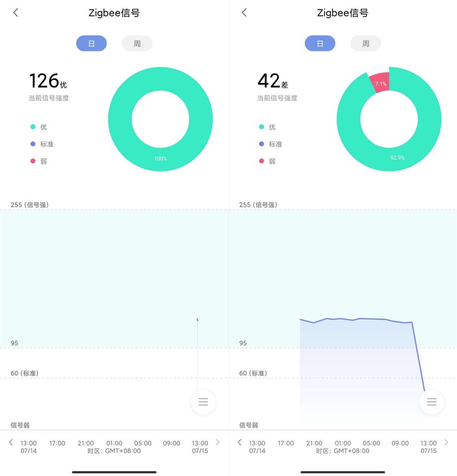Image resolution: width=457 pixels, height=476 pixels.
Task: Go to previous day on left timeline
Action: (x=11, y=442)
